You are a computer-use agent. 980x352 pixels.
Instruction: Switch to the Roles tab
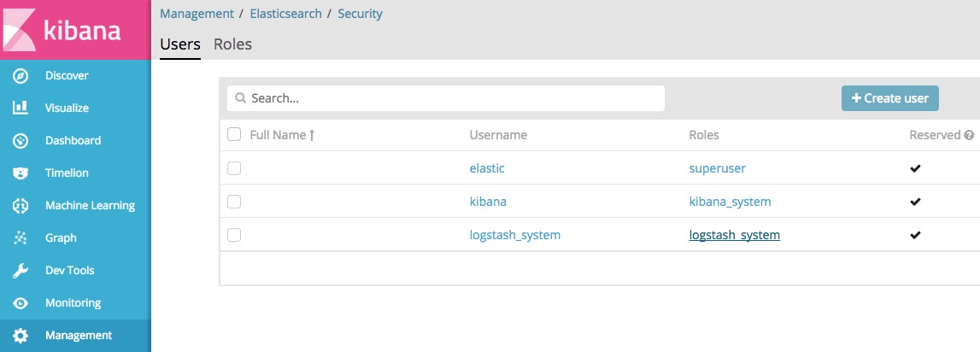[232, 44]
